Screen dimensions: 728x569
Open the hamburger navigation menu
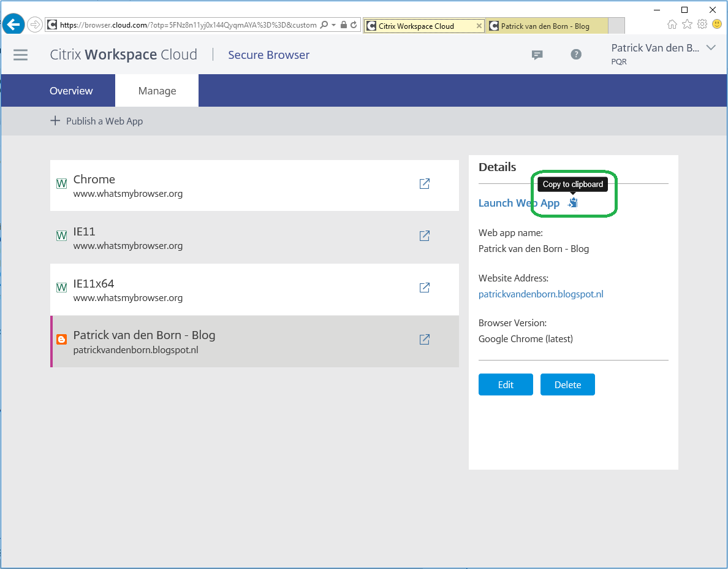[20, 55]
